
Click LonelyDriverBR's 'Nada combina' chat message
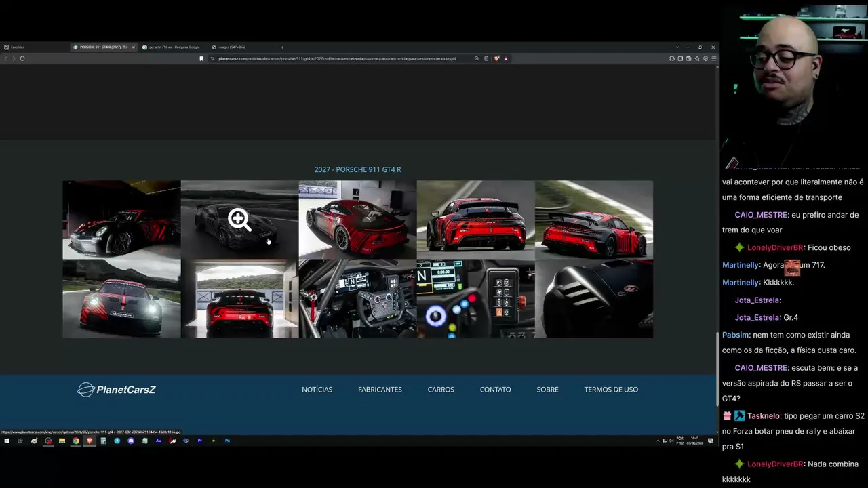point(790,471)
